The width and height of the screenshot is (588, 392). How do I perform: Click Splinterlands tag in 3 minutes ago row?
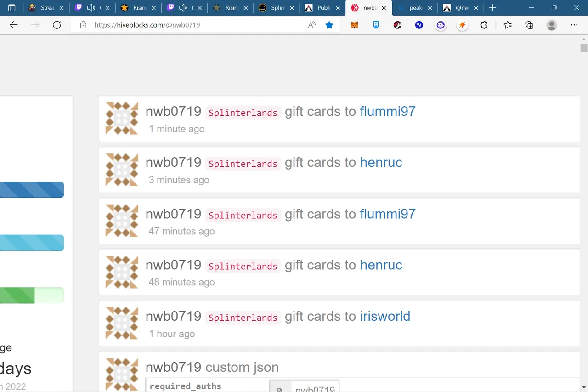(243, 164)
